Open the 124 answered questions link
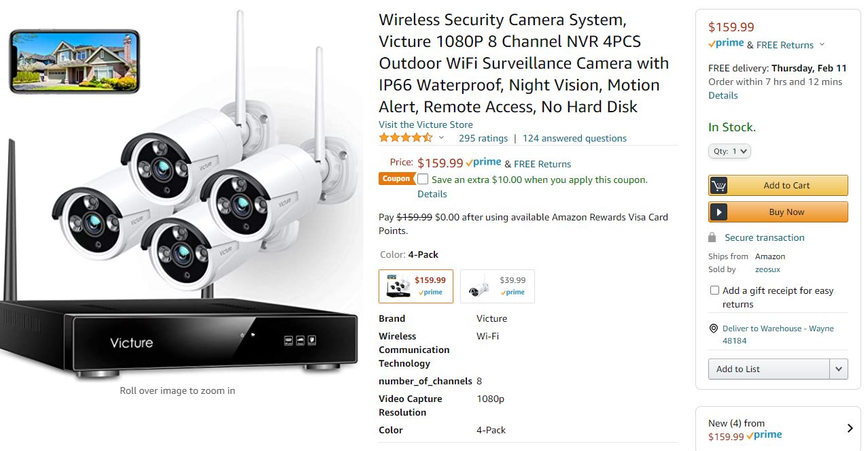Image resolution: width=868 pixels, height=451 pixels. click(x=574, y=138)
